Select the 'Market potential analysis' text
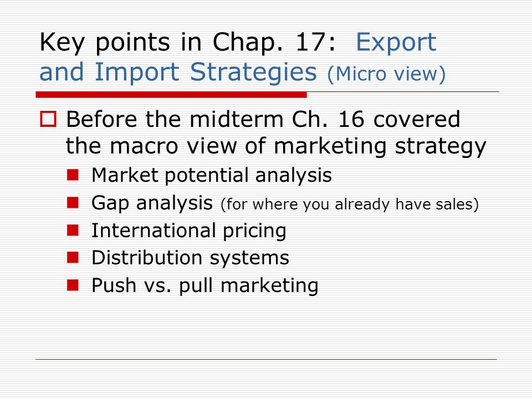Image resolution: width=532 pixels, height=399 pixels. click(x=212, y=176)
